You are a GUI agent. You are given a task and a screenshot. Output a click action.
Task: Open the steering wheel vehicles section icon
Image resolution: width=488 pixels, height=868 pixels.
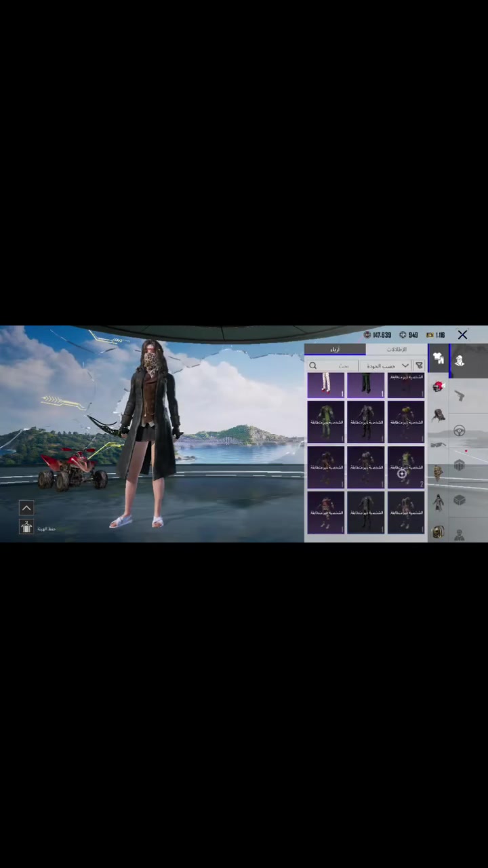(460, 431)
